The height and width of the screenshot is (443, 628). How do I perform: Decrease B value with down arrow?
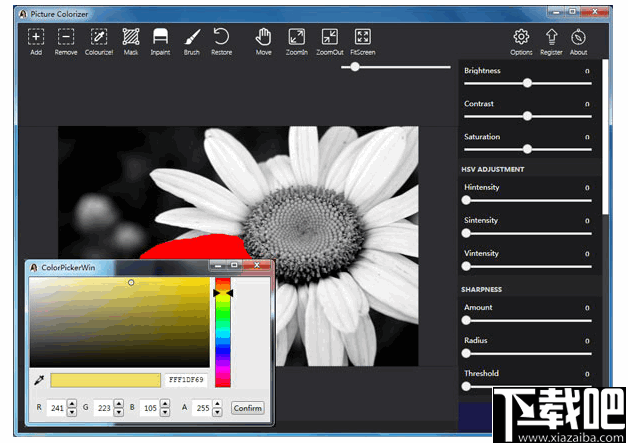165,412
